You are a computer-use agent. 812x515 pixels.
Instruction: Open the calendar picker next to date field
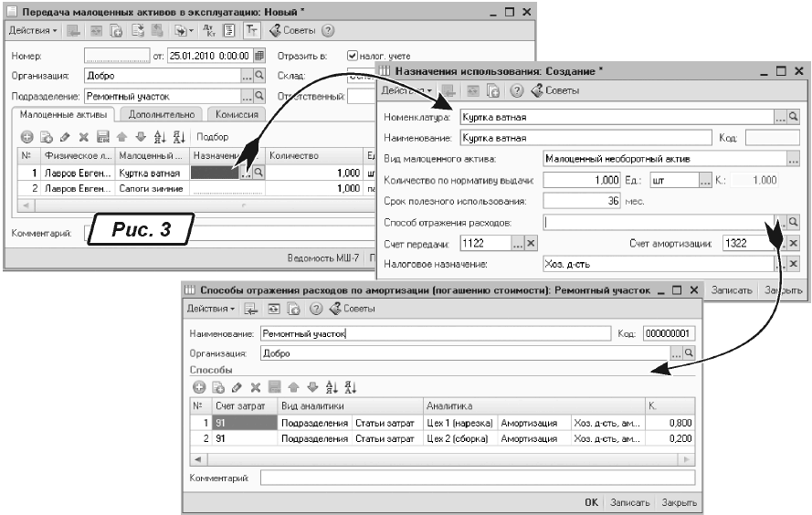259,56
